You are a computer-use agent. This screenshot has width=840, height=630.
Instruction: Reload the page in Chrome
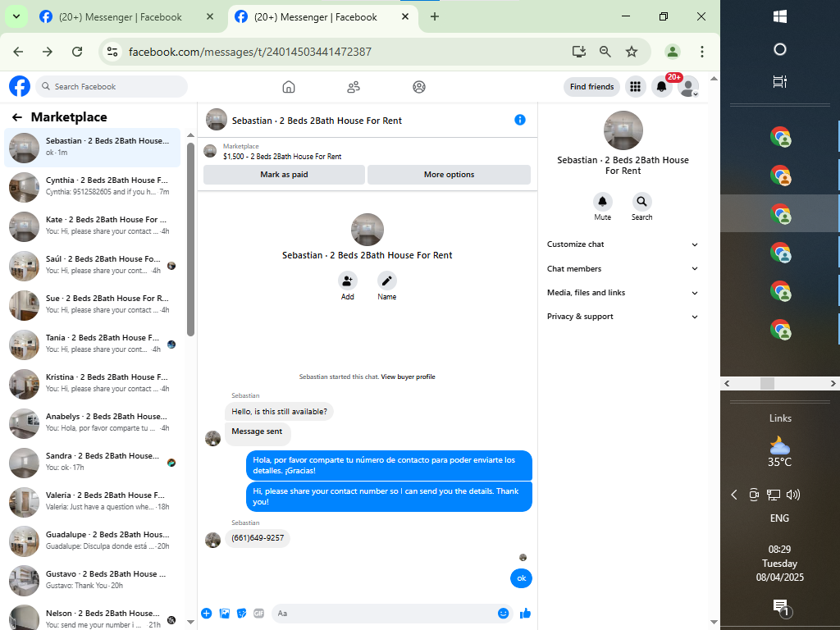tap(77, 52)
